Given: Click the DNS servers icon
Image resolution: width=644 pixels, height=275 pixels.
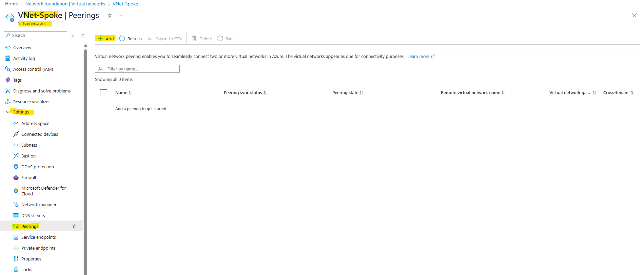Looking at the screenshot, I should coord(16,215).
